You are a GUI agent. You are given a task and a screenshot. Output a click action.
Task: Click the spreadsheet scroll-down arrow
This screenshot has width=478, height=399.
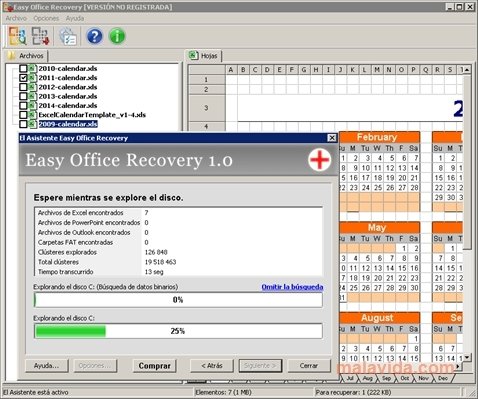point(467,357)
